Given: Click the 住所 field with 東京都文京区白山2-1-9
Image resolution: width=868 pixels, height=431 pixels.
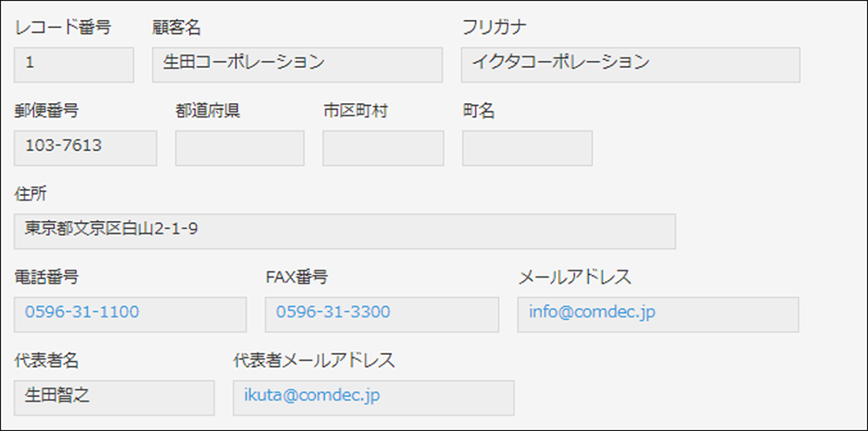Looking at the screenshot, I should (x=345, y=231).
